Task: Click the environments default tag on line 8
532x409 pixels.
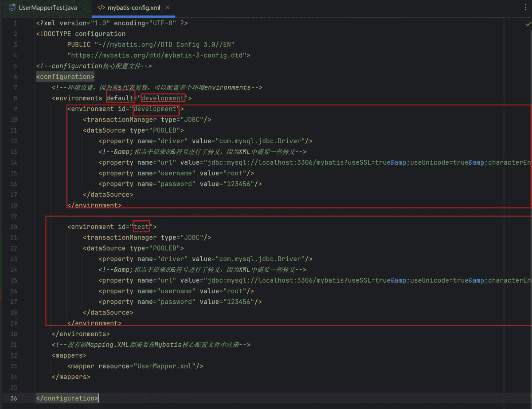Action: (121, 98)
